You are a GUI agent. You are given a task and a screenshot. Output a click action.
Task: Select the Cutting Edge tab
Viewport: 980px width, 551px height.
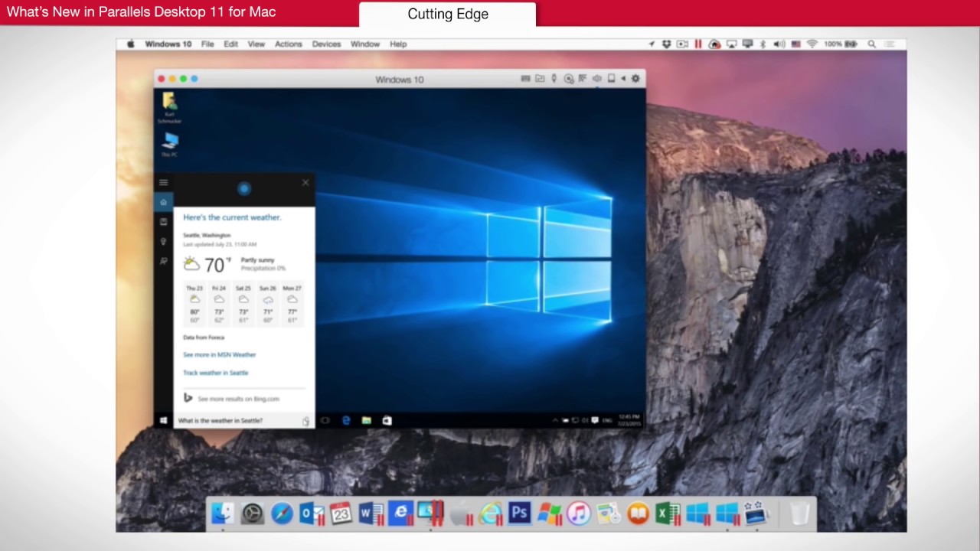(448, 14)
